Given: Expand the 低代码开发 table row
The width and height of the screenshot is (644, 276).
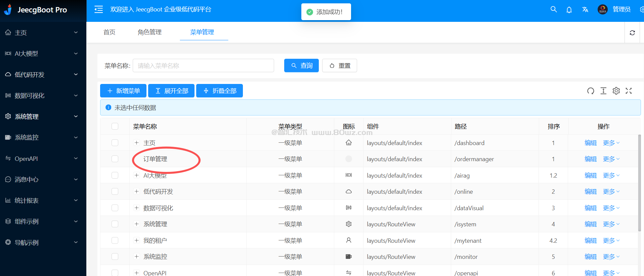Looking at the screenshot, I should [137, 191].
